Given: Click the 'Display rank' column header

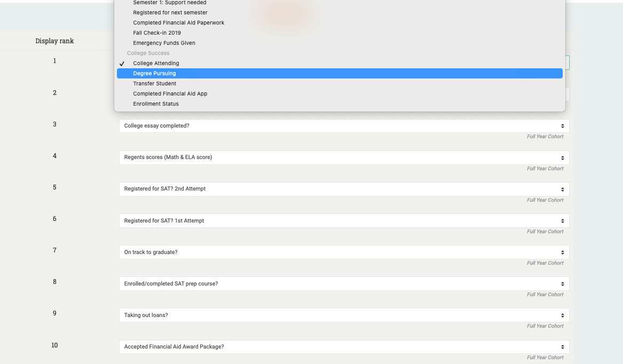Looking at the screenshot, I should (54, 41).
